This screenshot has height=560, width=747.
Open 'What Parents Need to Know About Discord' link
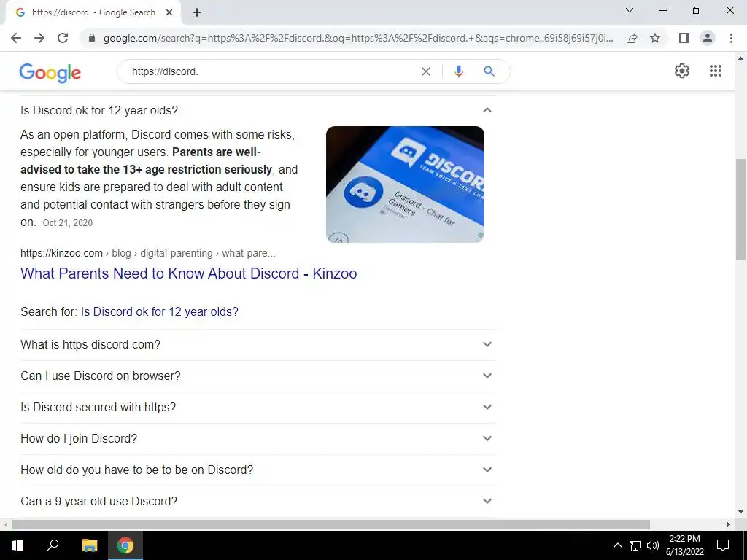189,273
